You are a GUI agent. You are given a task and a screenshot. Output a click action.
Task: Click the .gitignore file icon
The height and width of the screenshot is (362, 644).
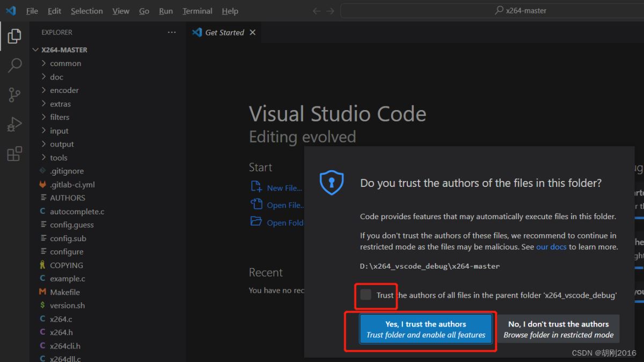click(43, 171)
